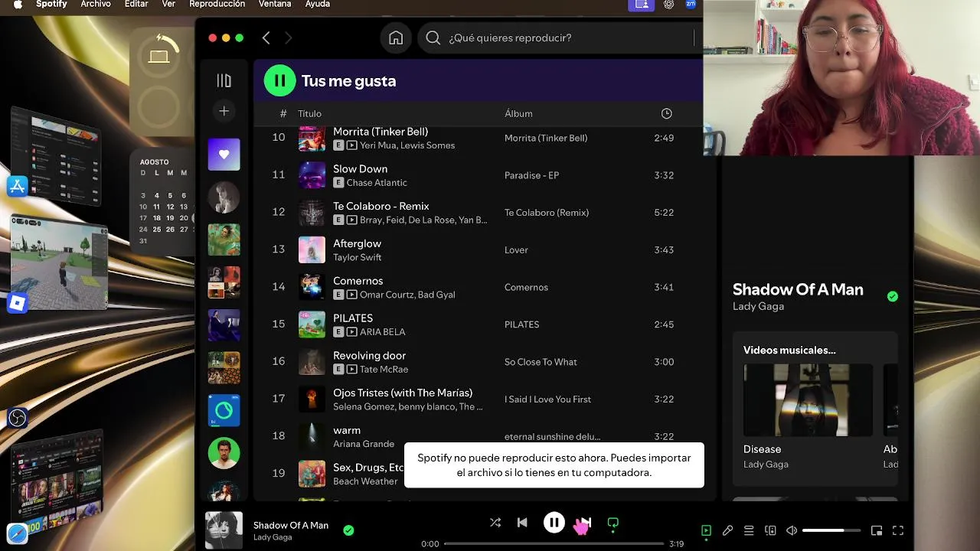Click the search magnifier icon
The width and height of the screenshot is (980, 551).
(433, 37)
